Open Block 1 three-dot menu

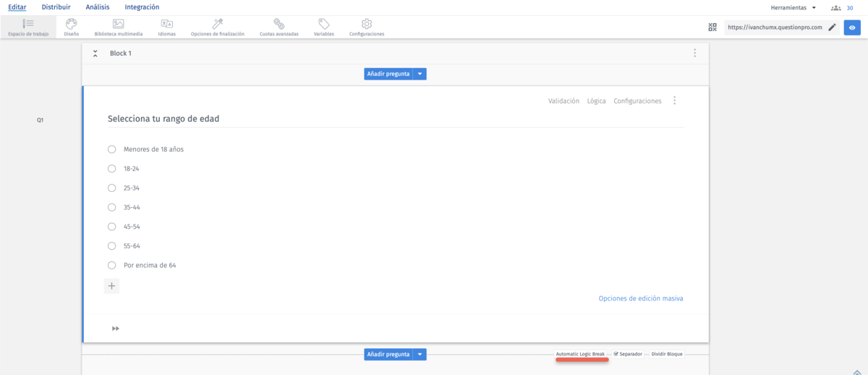point(694,53)
